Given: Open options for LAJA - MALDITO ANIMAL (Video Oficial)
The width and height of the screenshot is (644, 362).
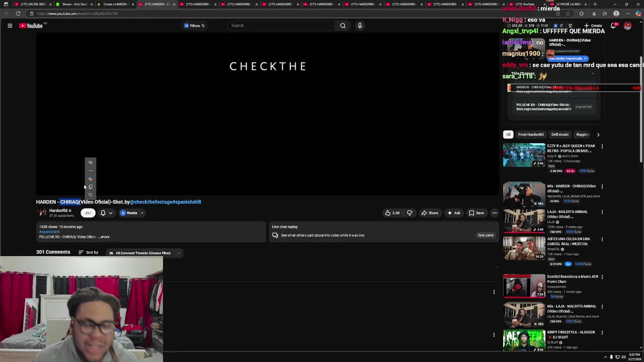Looking at the screenshot, I should (x=602, y=212).
